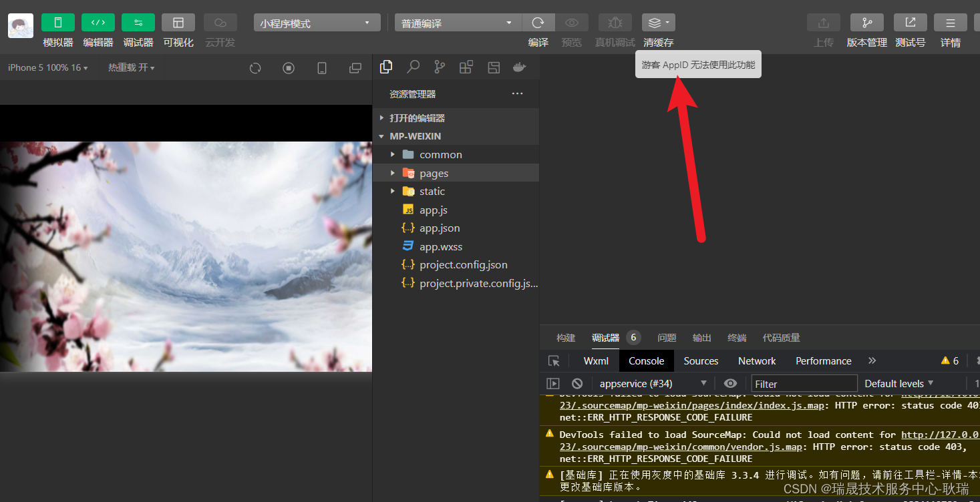Open the app.wxss file
Viewport: 980px width, 502px height.
point(456,246)
